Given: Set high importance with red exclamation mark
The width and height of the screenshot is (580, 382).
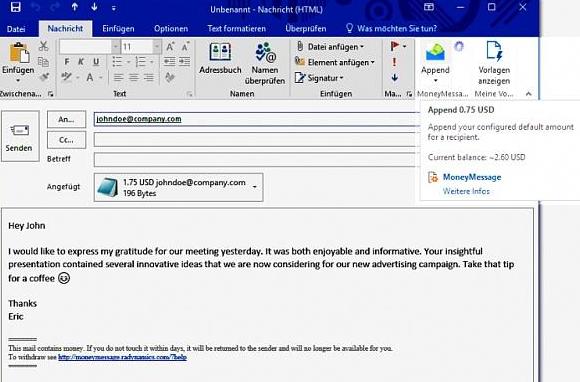Looking at the screenshot, I should click(394, 62).
